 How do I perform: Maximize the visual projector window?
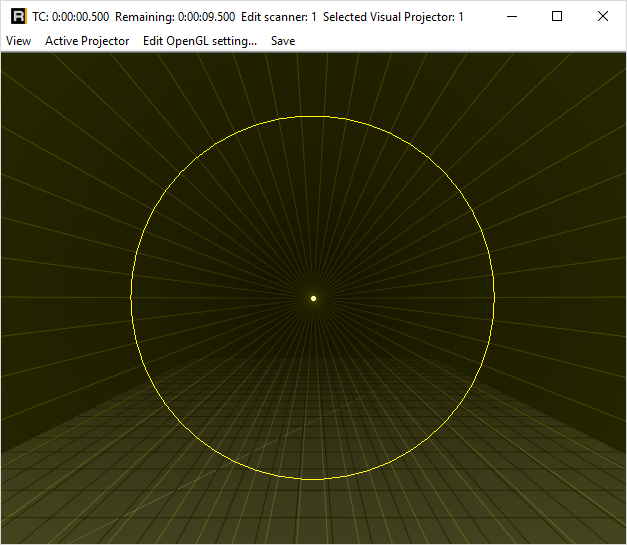[x=557, y=16]
